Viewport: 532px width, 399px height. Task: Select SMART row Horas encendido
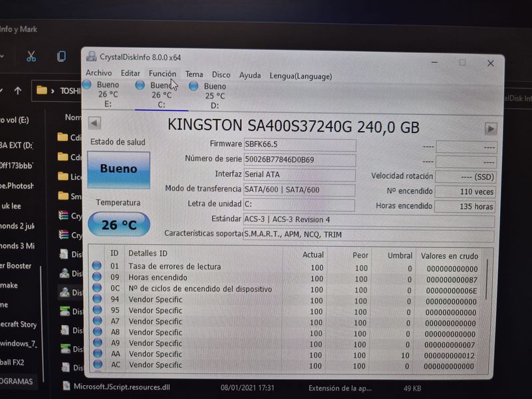287,278
